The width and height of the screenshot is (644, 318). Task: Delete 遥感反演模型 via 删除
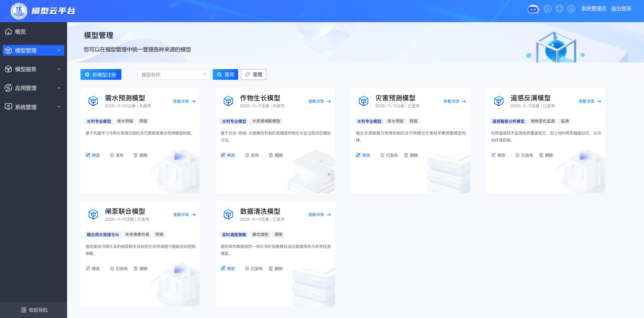pyautogui.click(x=546, y=155)
